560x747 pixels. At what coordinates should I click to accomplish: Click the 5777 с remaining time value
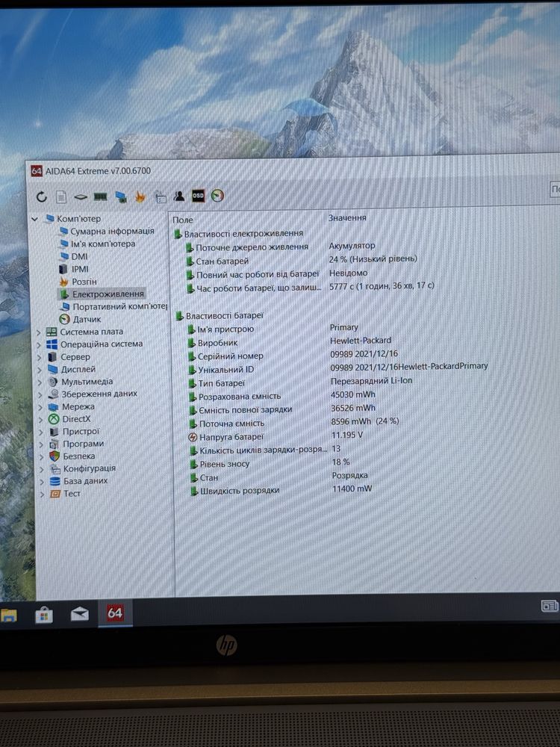pos(382,286)
